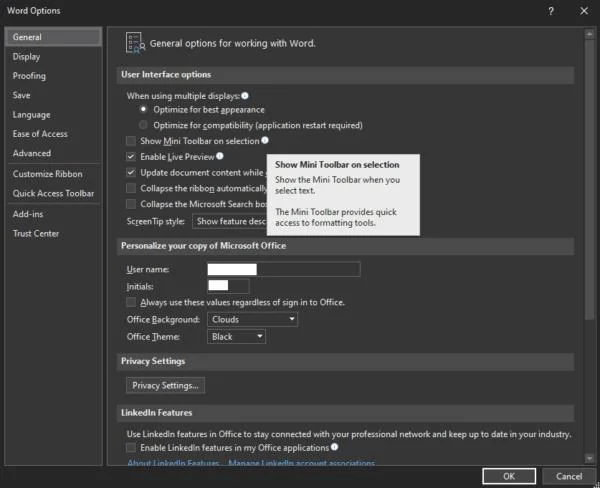Open the General category
Screen dimensions: 600x488
pyautogui.click(x=53, y=37)
